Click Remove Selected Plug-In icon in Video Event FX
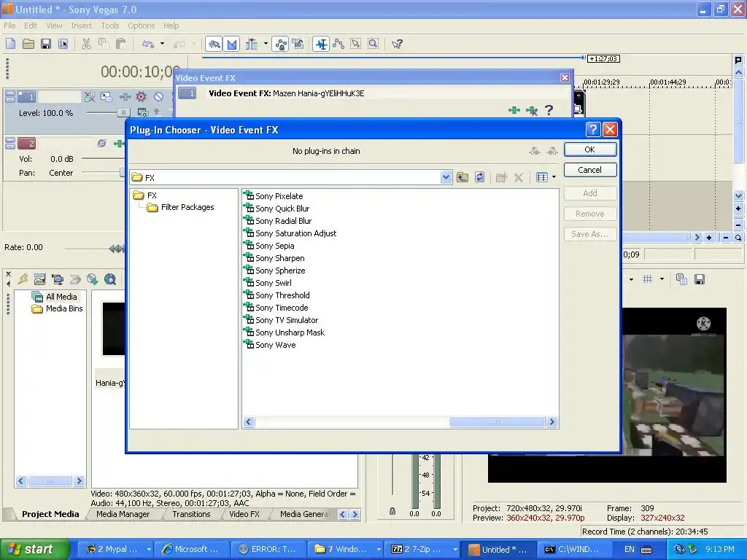Viewport: 747px width, 560px height. (532, 111)
